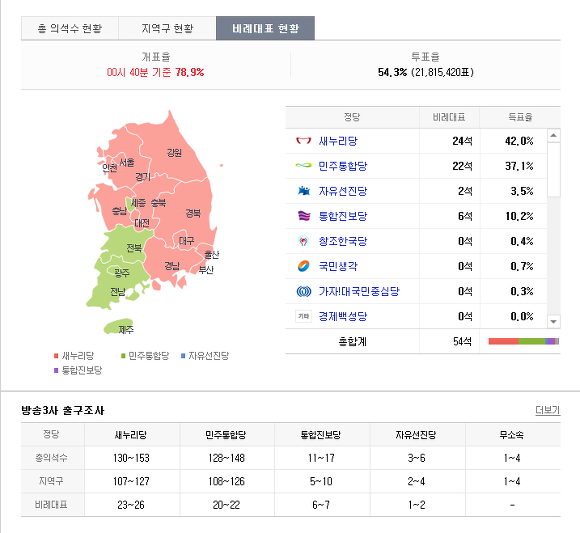Open the 창조한국당 party link
580x533 pixels.
tap(343, 241)
